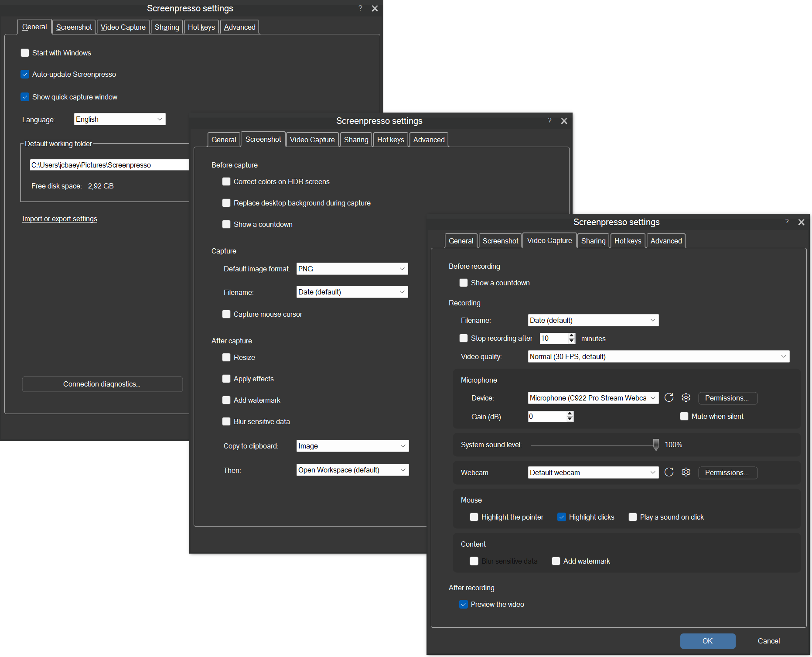Select Advanced tab in General window
This screenshot has width=812, height=657.
[240, 27]
